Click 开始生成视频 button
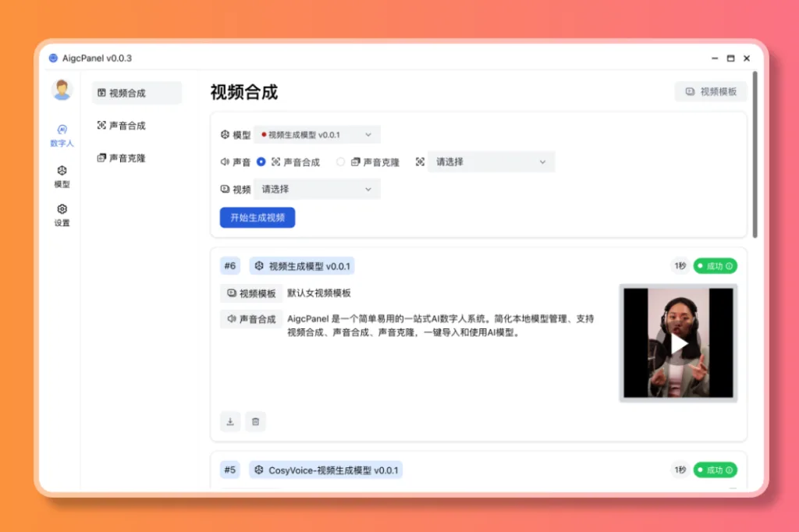 pyautogui.click(x=257, y=218)
